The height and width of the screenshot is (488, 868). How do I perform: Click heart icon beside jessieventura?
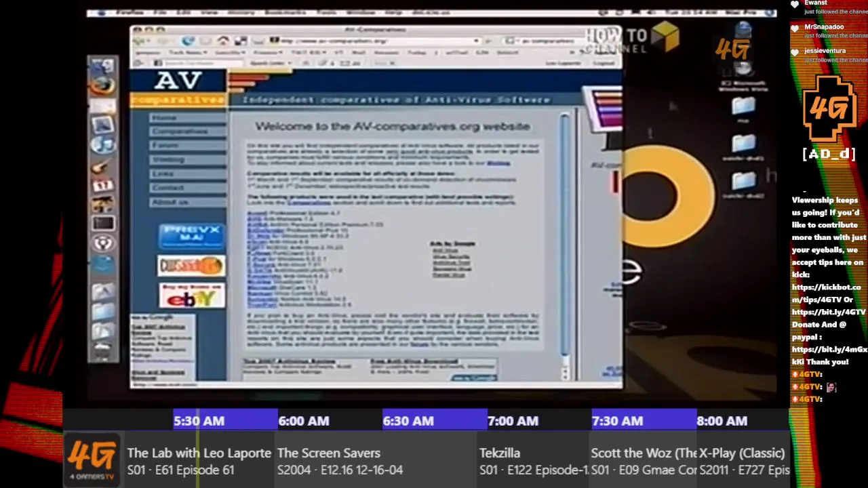pyautogui.click(x=795, y=52)
